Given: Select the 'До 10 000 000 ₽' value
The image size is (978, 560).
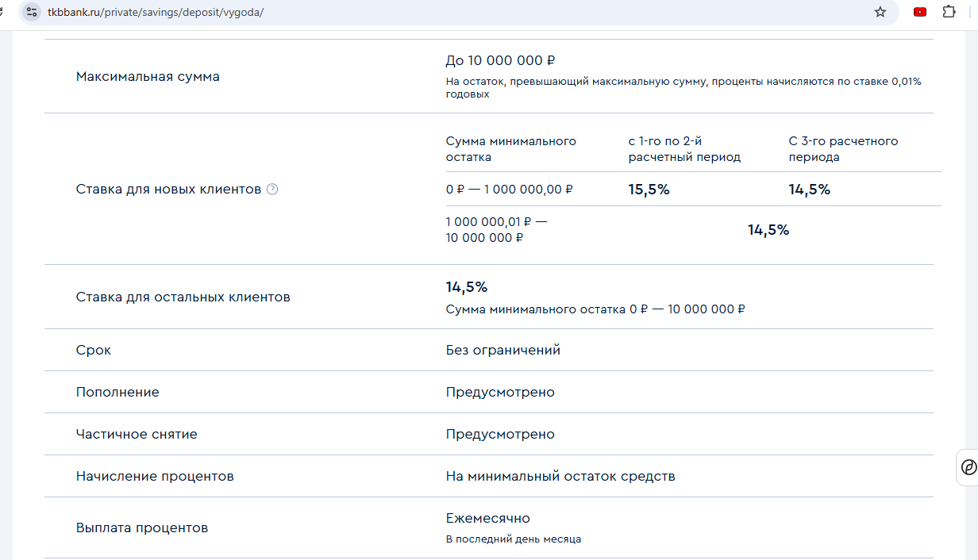Looking at the screenshot, I should 500,61.
